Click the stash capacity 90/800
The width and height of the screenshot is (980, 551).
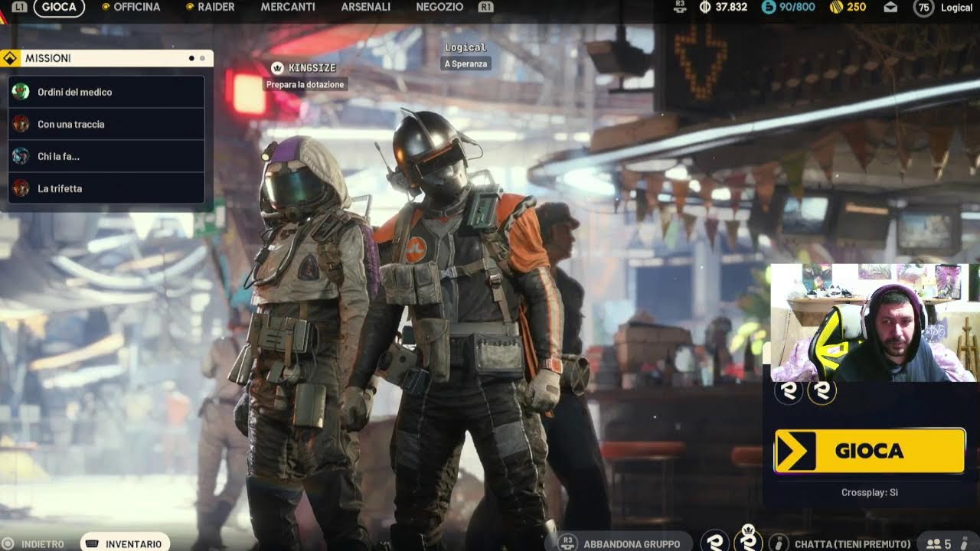797,7
